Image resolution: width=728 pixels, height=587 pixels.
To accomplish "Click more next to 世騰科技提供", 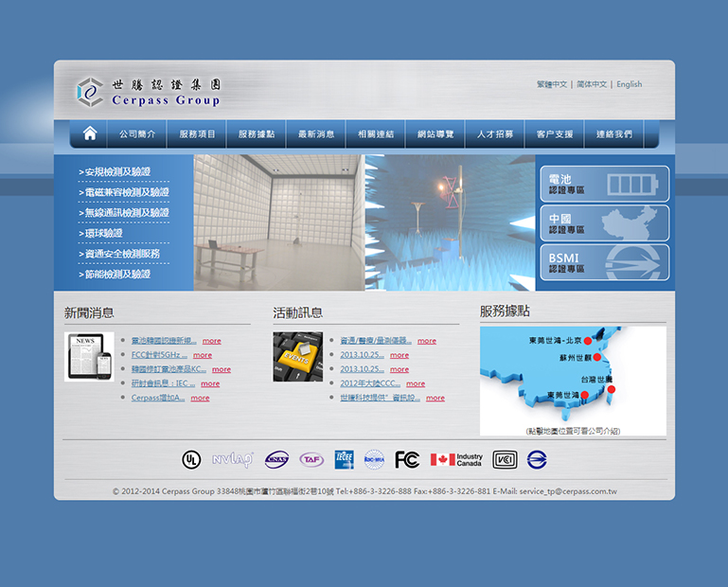I will point(435,398).
